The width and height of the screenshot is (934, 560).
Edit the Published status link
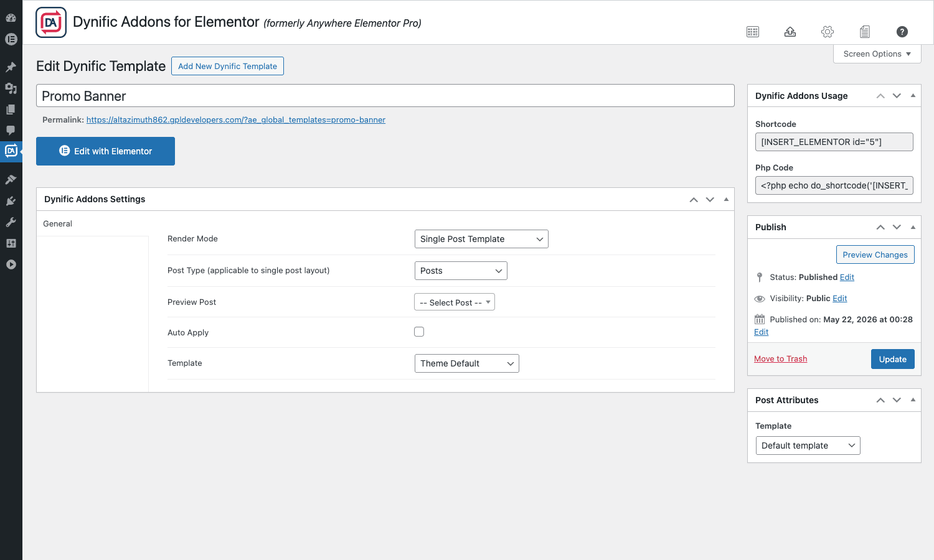click(x=847, y=278)
